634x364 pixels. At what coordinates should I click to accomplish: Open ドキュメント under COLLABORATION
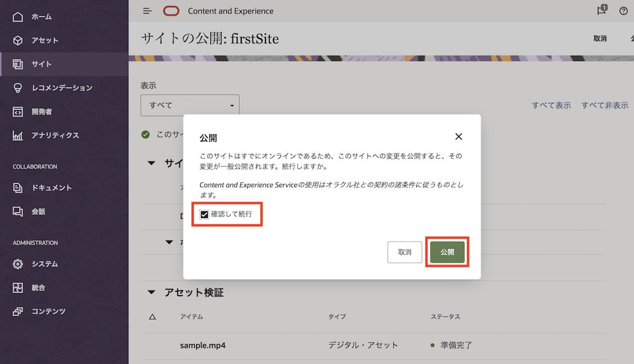pyautogui.click(x=52, y=188)
